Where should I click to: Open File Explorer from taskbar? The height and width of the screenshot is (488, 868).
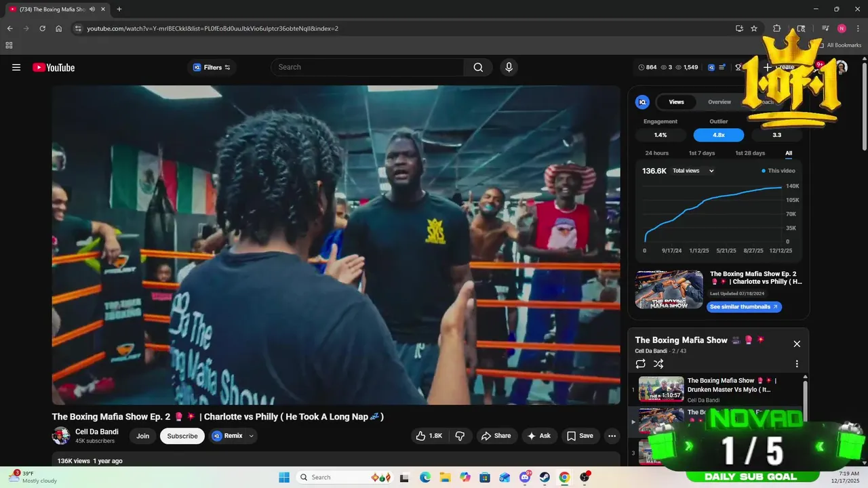click(x=445, y=477)
